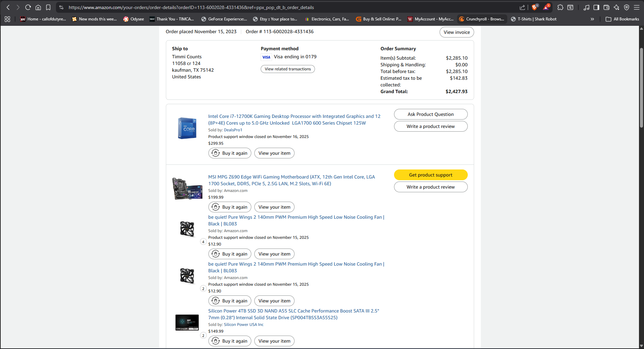Screen dimensions: 644x349
Task: Click the View invoice button
Action: pyautogui.click(x=456, y=32)
